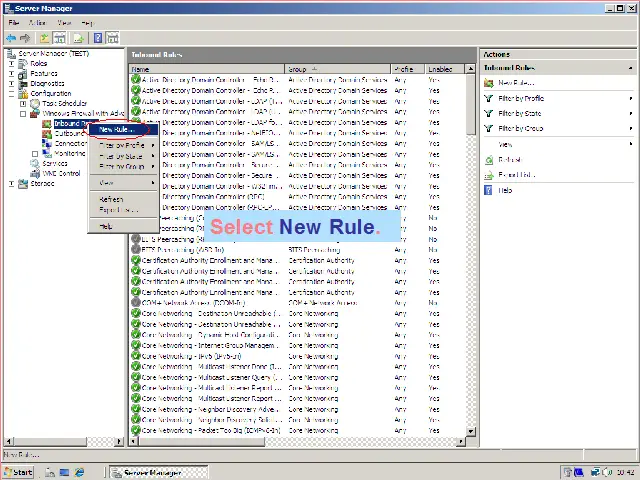640x480 pixels.
Task: Click the Up one level toolbar icon
Action: pyautogui.click(x=44, y=38)
